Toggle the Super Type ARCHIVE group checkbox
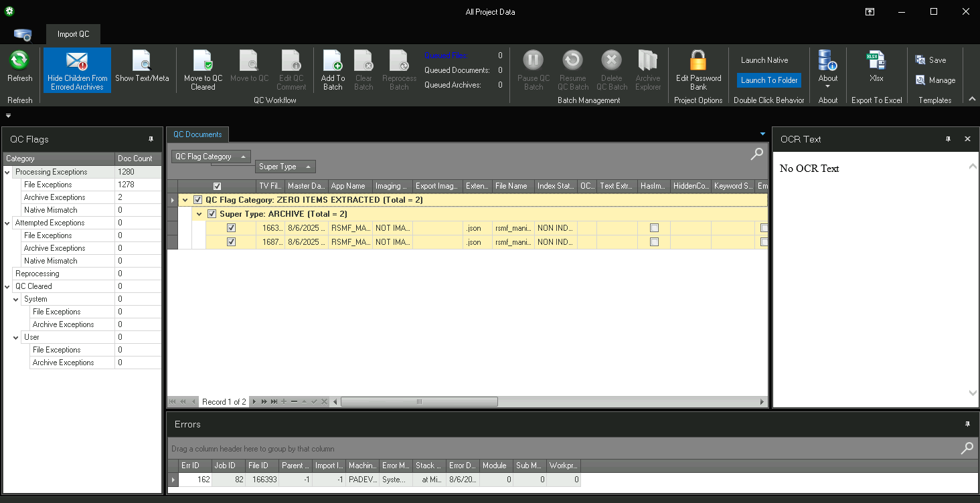 point(212,214)
